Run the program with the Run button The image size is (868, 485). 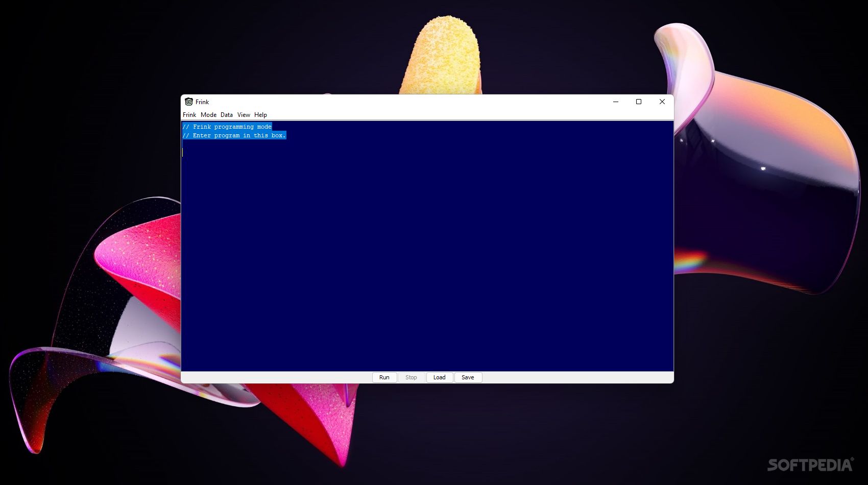point(384,377)
